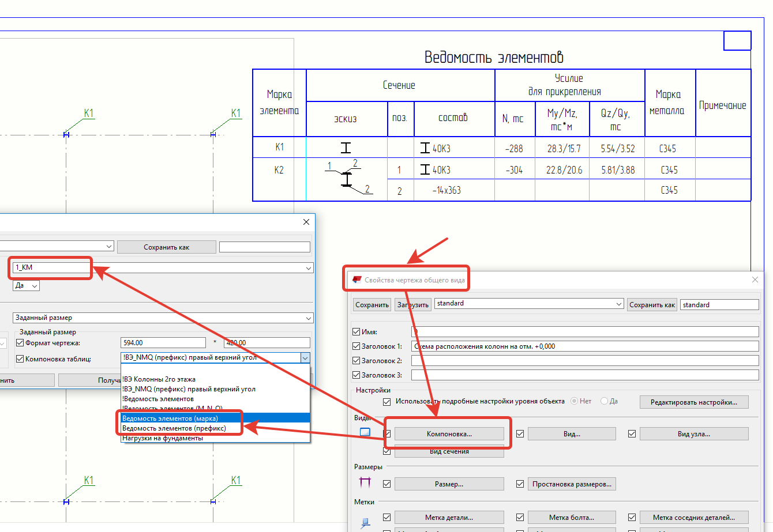Uncheck the Заголовок 1 checkbox
The image size is (773, 532).
tap(357, 346)
